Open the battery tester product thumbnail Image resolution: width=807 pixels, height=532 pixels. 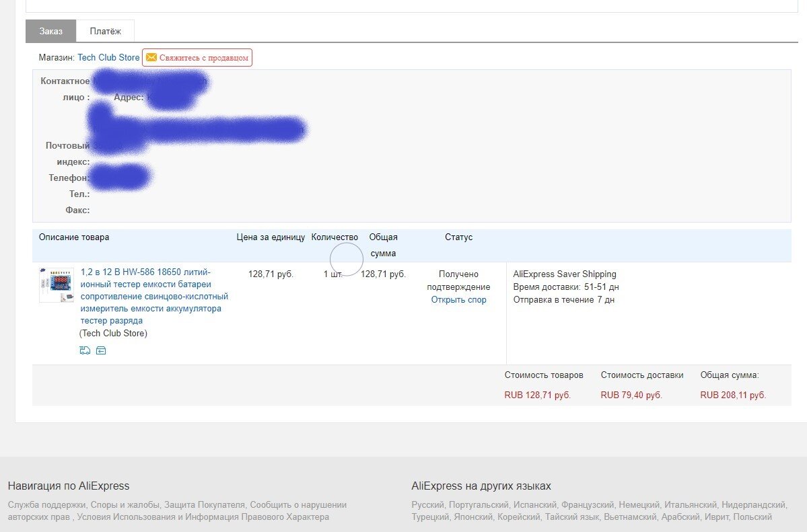coord(57,284)
